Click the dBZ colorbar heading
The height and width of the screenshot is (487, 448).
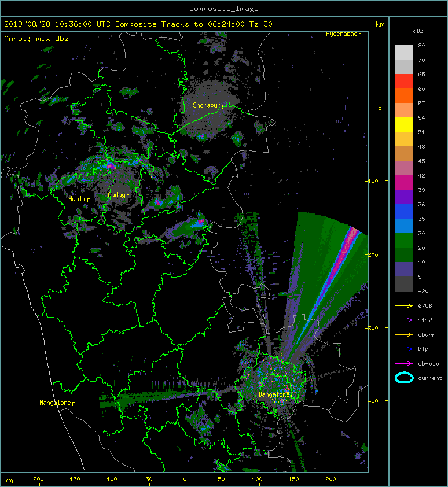coord(418,31)
